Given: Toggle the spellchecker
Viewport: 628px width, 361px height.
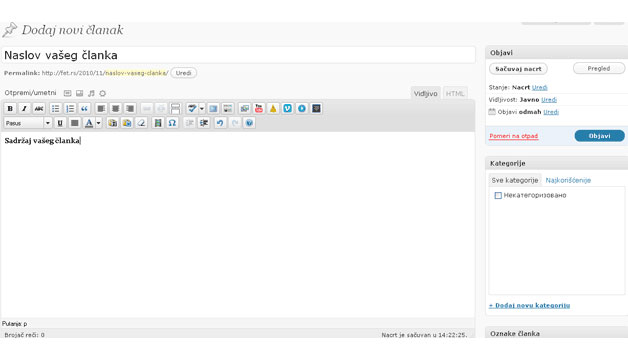Looking at the screenshot, I should point(192,109).
